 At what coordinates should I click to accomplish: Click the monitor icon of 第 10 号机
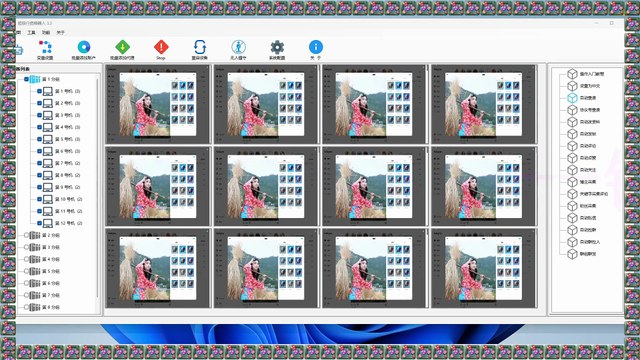click(x=48, y=199)
